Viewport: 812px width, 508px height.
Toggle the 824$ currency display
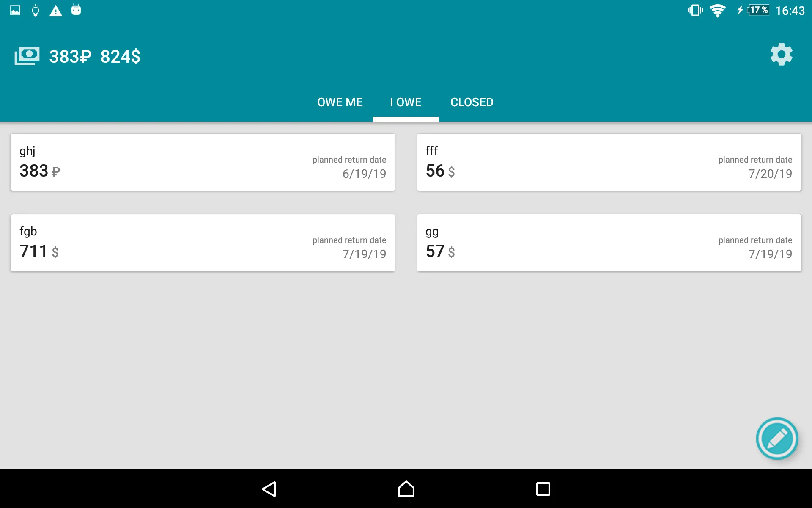(x=120, y=56)
